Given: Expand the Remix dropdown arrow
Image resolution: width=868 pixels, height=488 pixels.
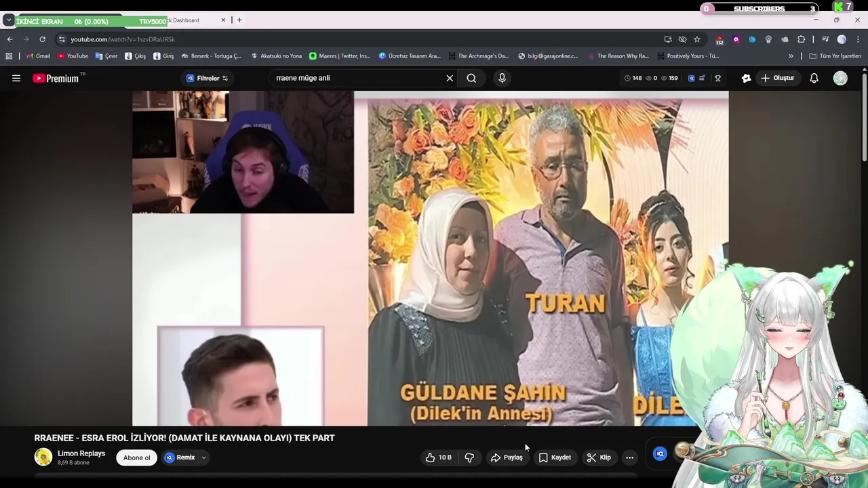Looking at the screenshot, I should click(203, 457).
